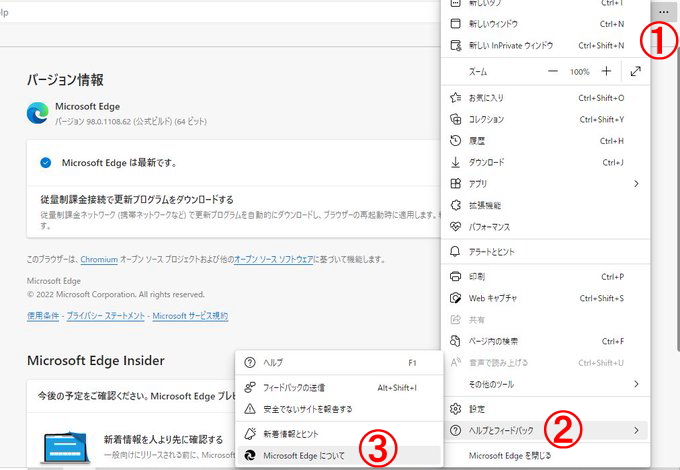The height and width of the screenshot is (470, 680).
Task: Click the address bar field
Action: (x=219, y=12)
